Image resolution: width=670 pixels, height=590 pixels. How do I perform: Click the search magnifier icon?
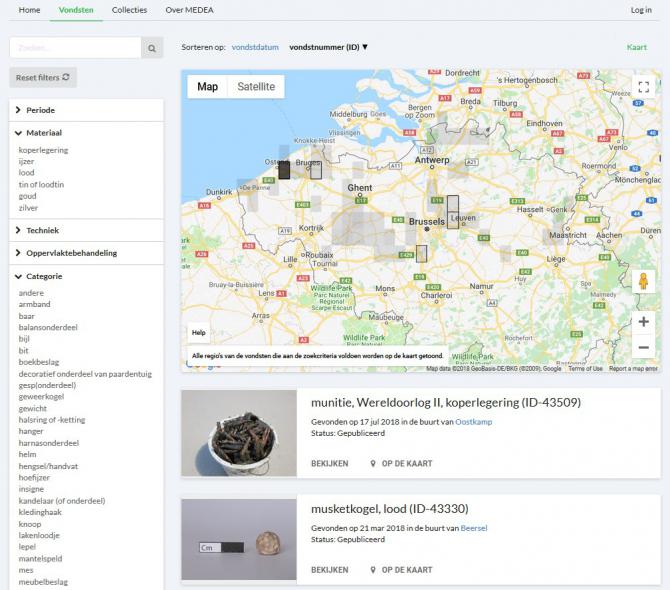point(152,47)
